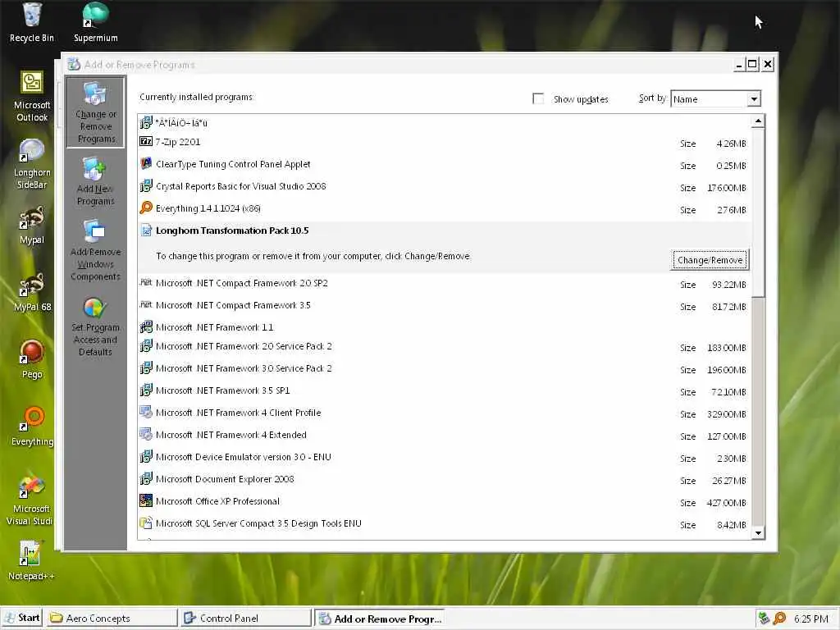Viewport: 840px width, 630px height.
Task: Click the program list scroll up arrow
Action: pyautogui.click(x=758, y=121)
